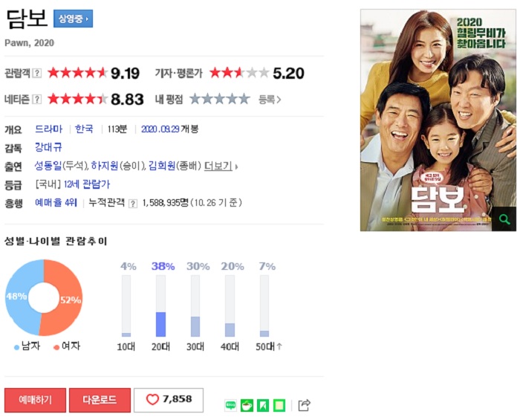
Task: Click the help icon next to 누적관객
Action: point(133,204)
